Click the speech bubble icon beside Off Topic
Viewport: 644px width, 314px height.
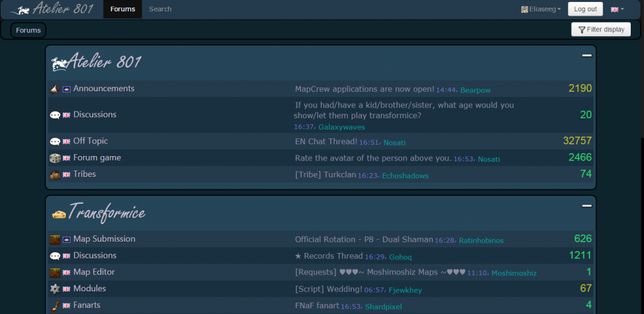point(55,142)
